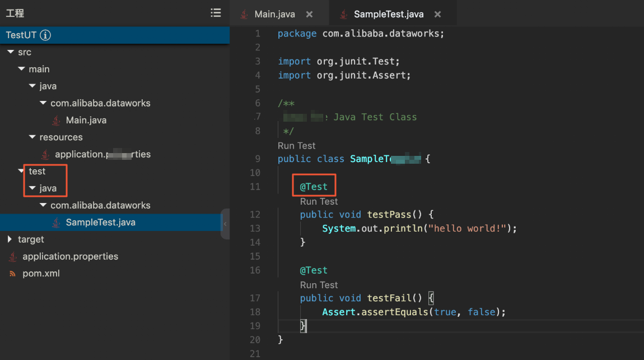The image size is (644, 360).
Task: Click Run Test above the class declaration
Action: click(x=297, y=146)
